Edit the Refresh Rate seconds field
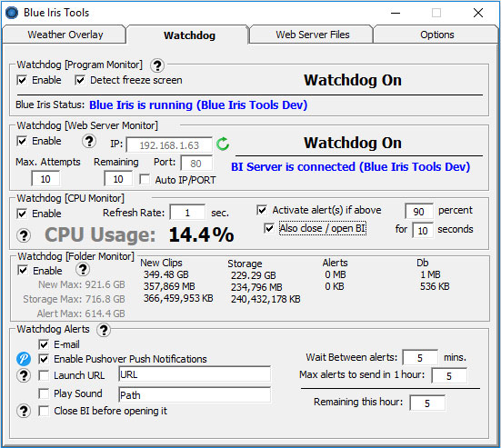Image resolution: width=501 pixels, height=448 pixels. (x=187, y=213)
